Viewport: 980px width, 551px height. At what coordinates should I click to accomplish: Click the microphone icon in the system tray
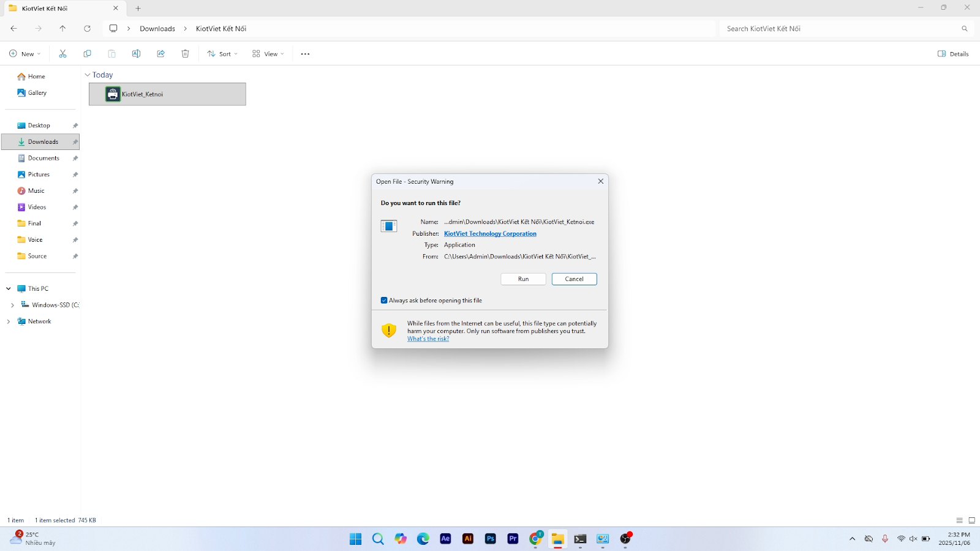click(x=885, y=539)
